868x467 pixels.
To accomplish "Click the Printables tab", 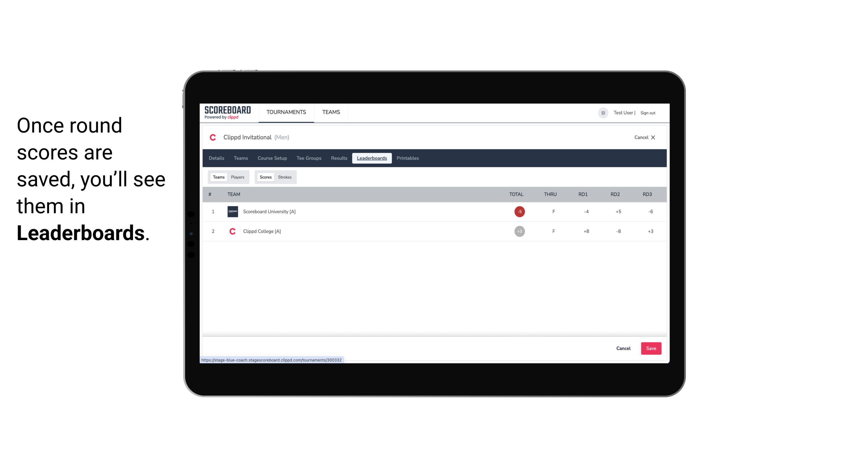I will [408, 158].
